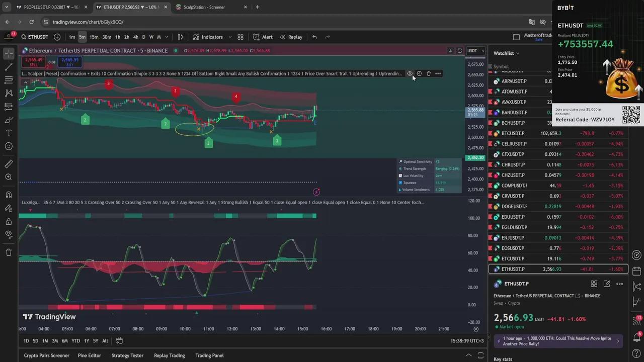Switch chart to 30m timeframe
644x362 pixels.
click(107, 37)
